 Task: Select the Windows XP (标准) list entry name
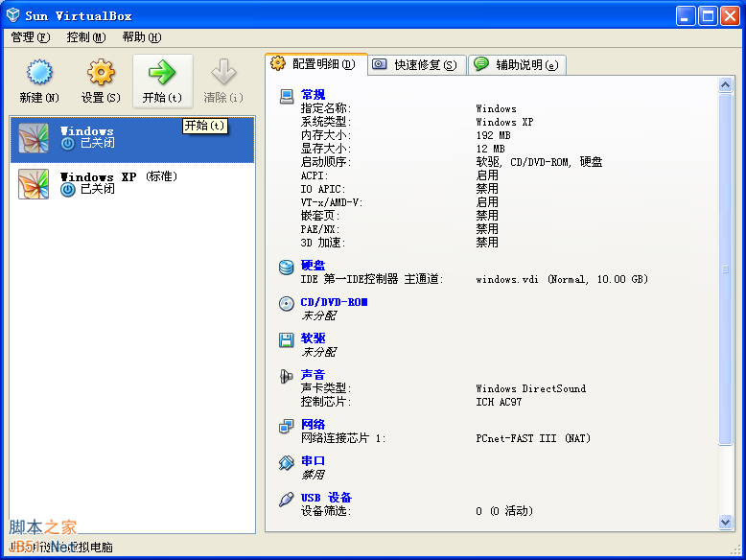tap(119, 177)
